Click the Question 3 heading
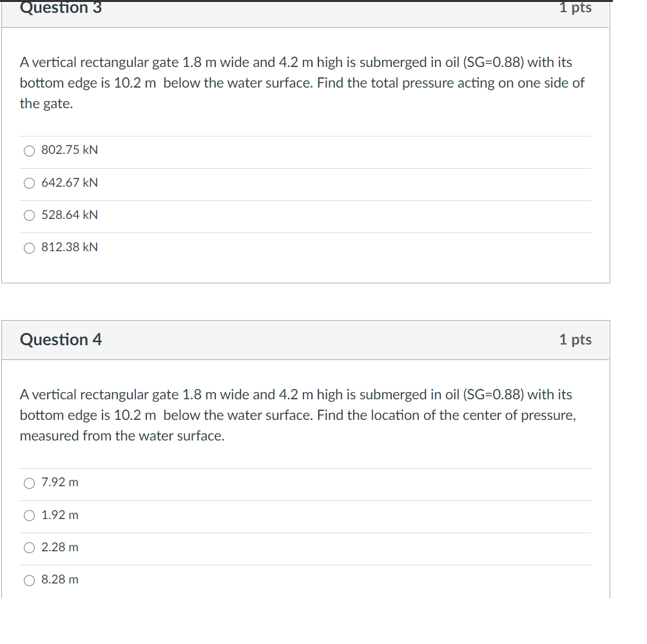Screen dimensions: 647x644 tap(61, 9)
